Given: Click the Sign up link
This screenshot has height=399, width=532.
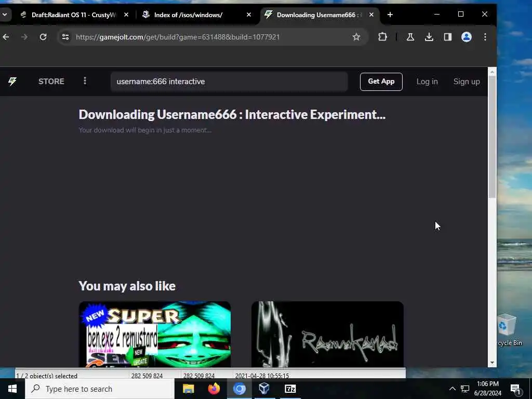Looking at the screenshot, I should tap(467, 82).
